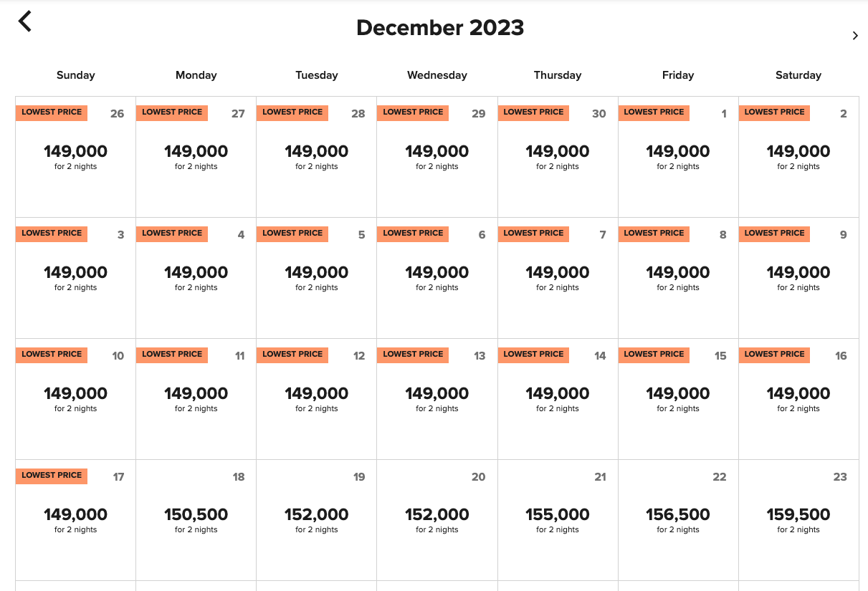868x591 pixels.
Task: Advance to next month with right chevron
Action: (x=855, y=36)
